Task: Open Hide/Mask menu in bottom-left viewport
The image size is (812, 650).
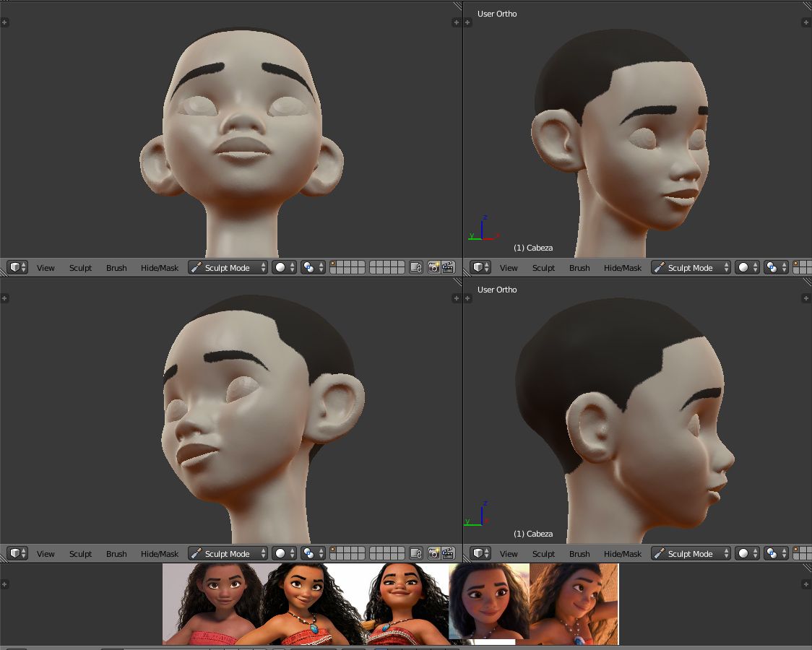Action: pos(160,553)
